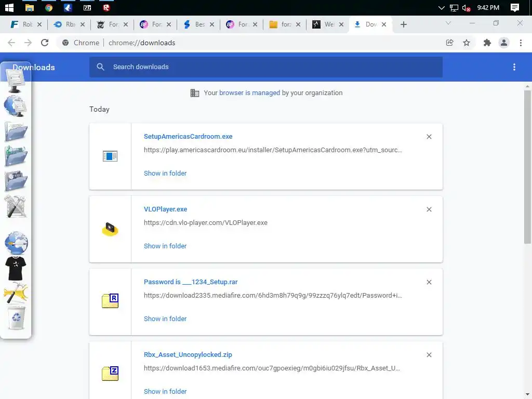The image size is (532, 399).
Task: Reload the downloads page
Action: 45,43
